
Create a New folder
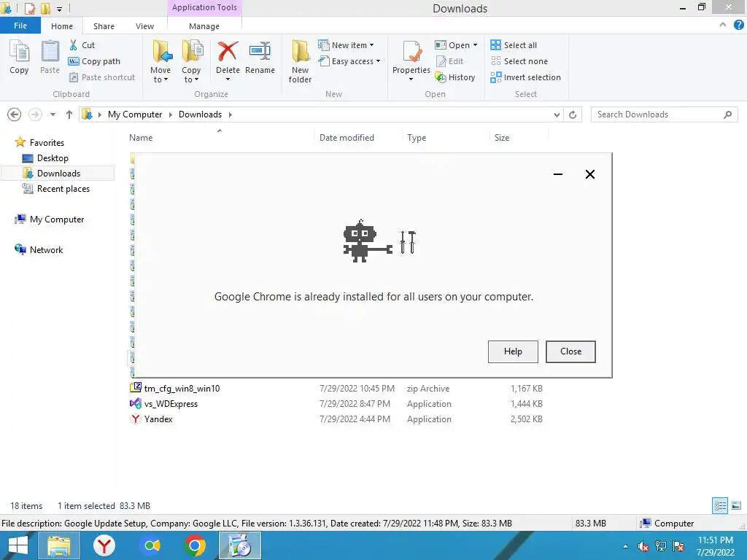click(300, 61)
